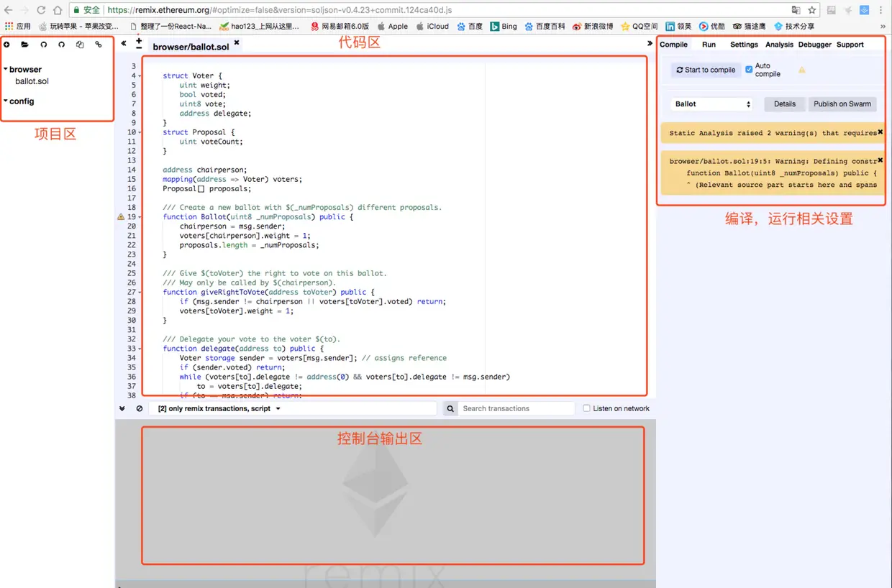This screenshot has width=892, height=588.
Task: Open the Ballot contract dropdown
Action: point(711,104)
